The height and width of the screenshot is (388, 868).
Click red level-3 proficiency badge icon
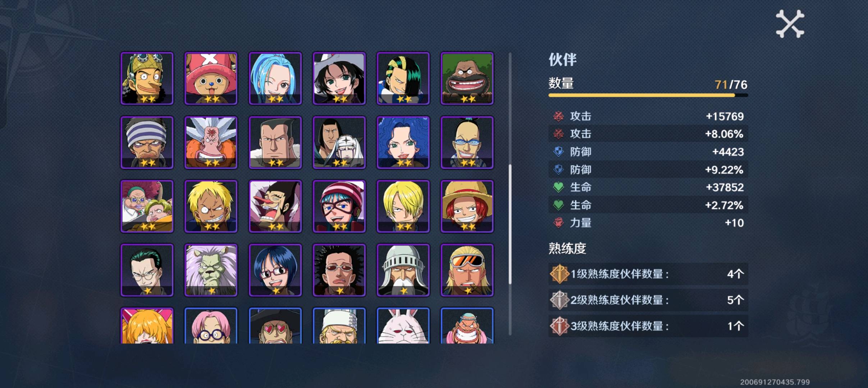tap(559, 326)
